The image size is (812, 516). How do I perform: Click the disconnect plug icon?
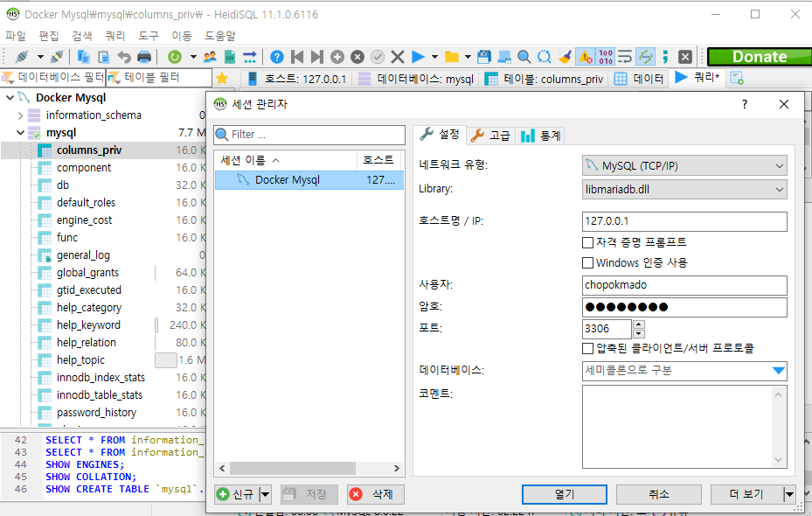point(57,57)
